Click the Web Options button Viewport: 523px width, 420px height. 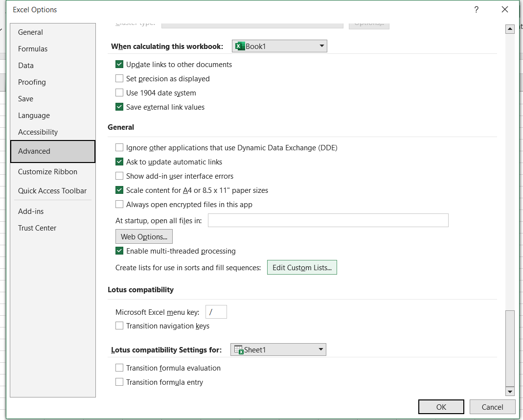[144, 236]
